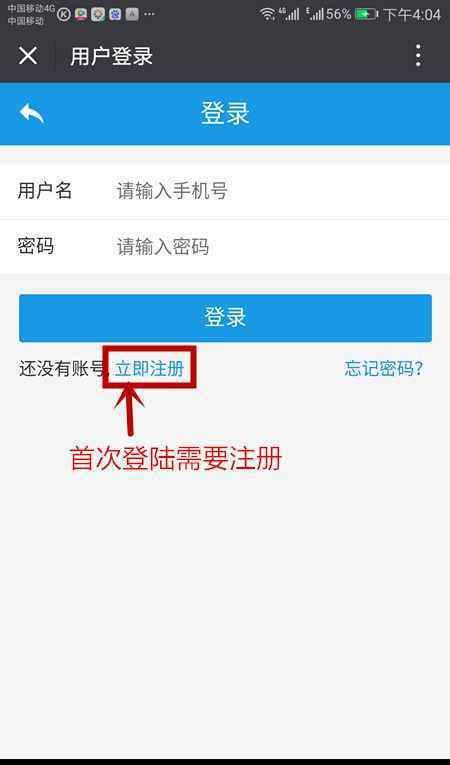Tap the 密码 field label
Screen dimensions: 450x765
coord(36,246)
